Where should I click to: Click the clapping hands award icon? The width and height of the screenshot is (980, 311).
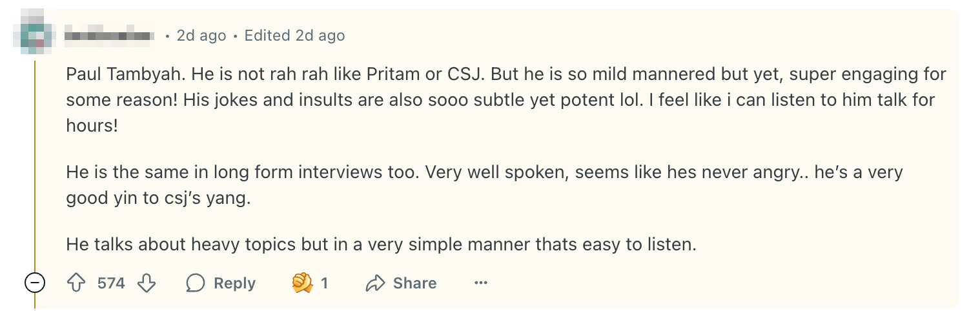[302, 283]
